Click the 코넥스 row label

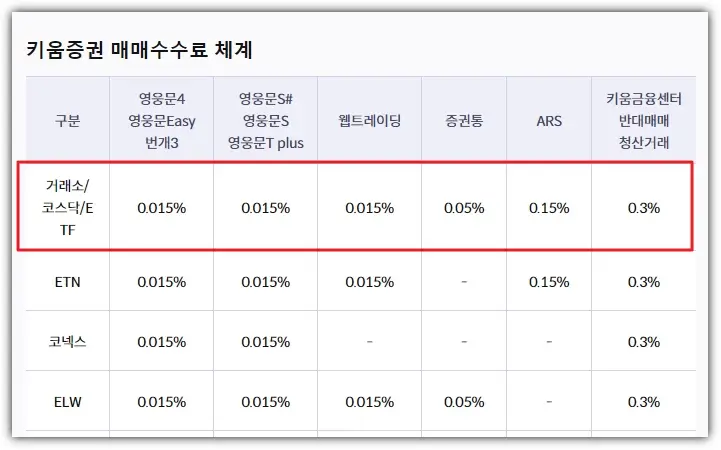point(67,342)
